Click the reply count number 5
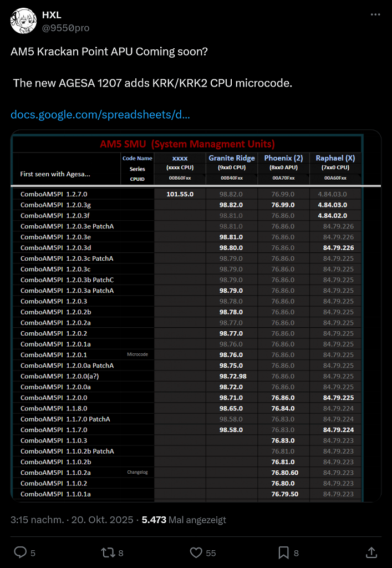 tap(33, 553)
